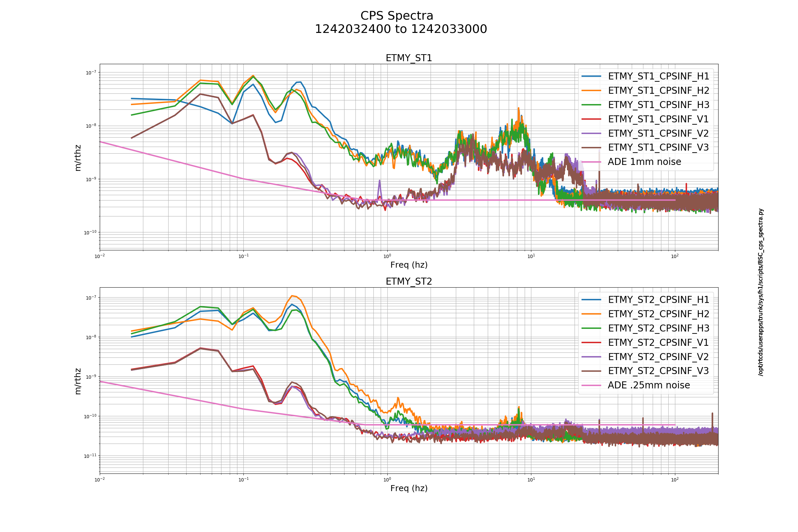The image size is (798, 532).
Task: Click the 10⁻⁹ y-axis tick on ETMY_ST2 plot
Action: (x=91, y=377)
